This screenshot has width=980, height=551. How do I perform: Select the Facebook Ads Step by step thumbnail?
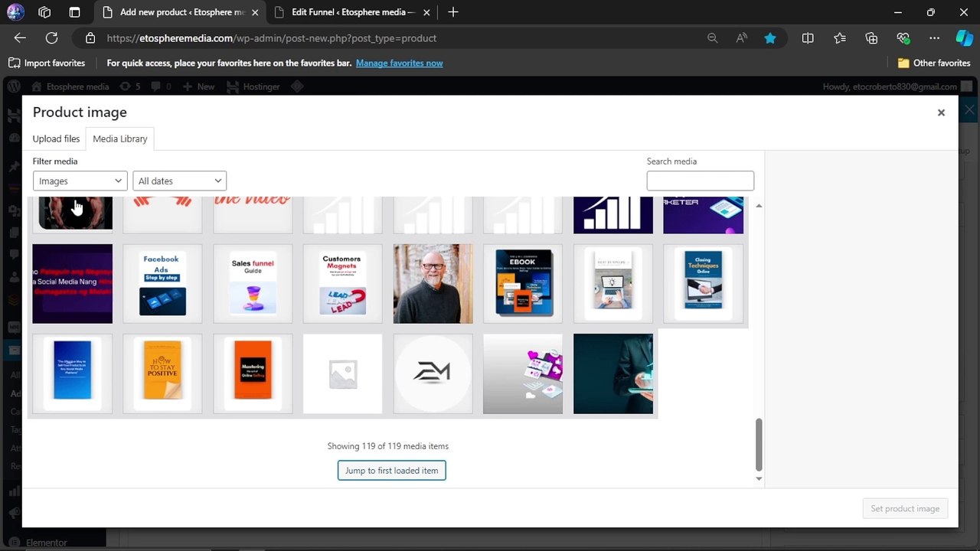(x=162, y=284)
